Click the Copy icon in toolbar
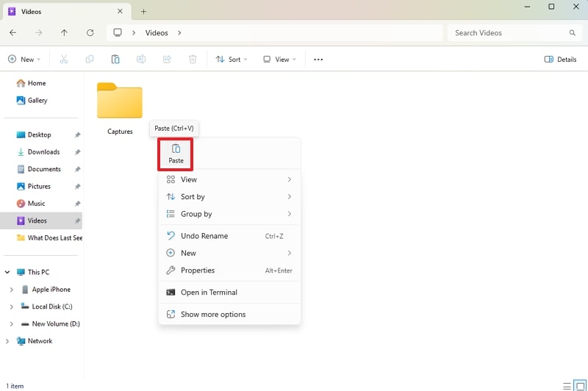 click(x=90, y=60)
